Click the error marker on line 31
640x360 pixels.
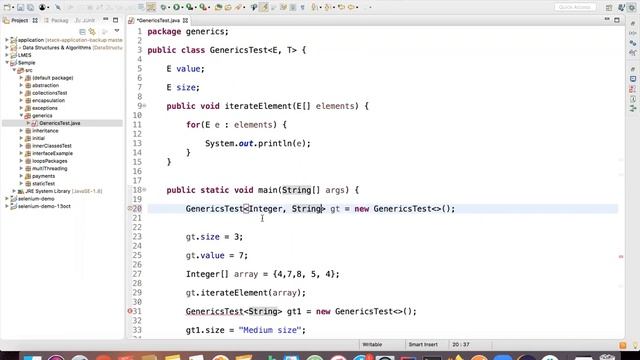click(130, 311)
